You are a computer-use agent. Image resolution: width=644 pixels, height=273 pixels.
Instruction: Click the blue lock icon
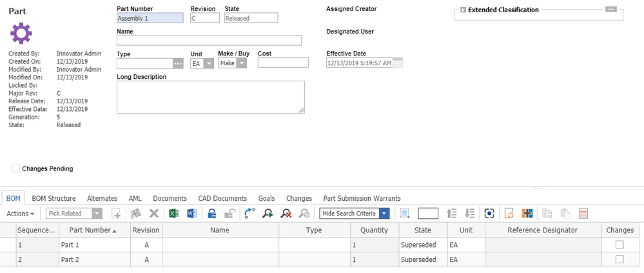tap(211, 214)
